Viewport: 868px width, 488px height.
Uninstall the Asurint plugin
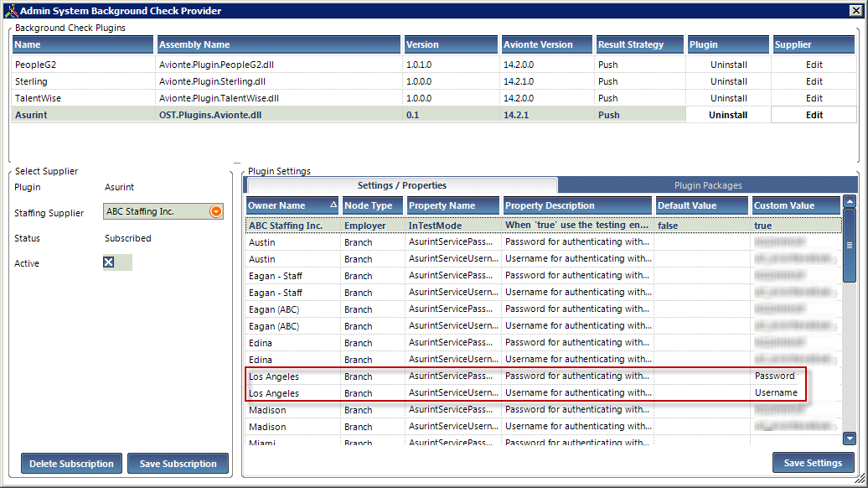tap(727, 115)
